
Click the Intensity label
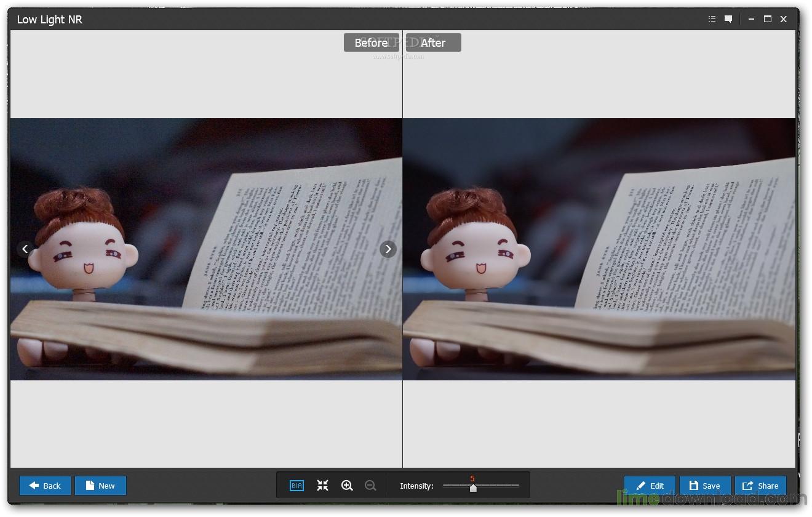(416, 486)
